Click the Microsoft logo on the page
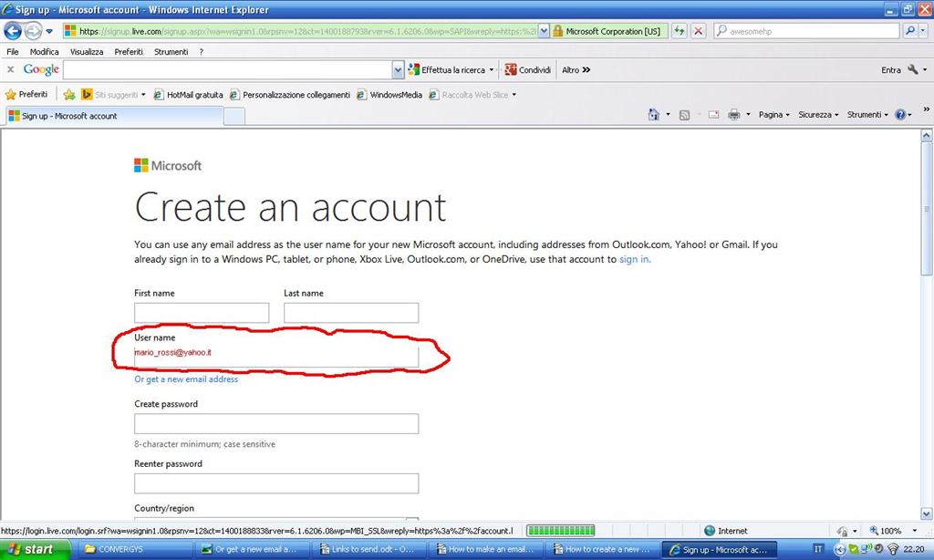This screenshot has height=560, width=934. (x=168, y=165)
